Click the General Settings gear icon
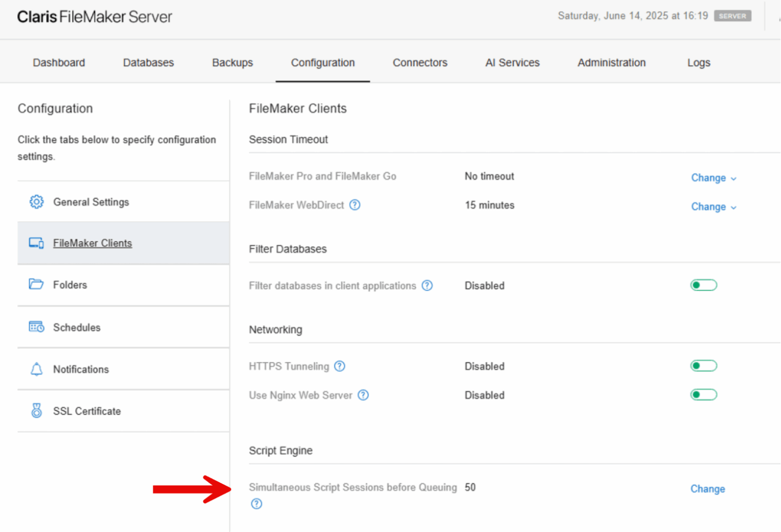The width and height of the screenshot is (781, 532). pos(36,202)
